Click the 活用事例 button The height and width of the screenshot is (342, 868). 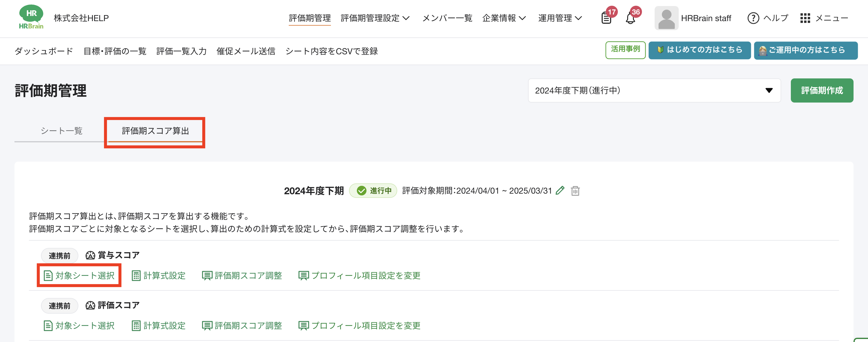(625, 50)
